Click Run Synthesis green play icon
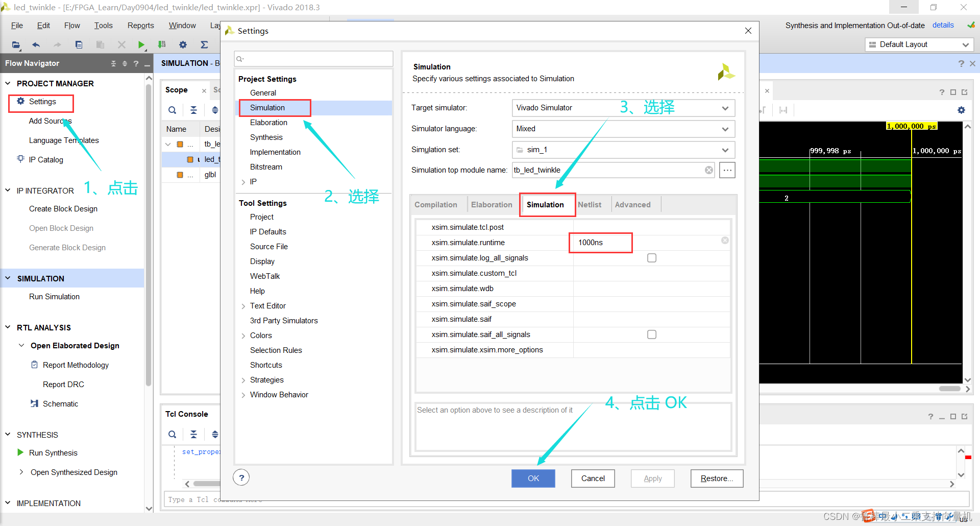 (20, 452)
